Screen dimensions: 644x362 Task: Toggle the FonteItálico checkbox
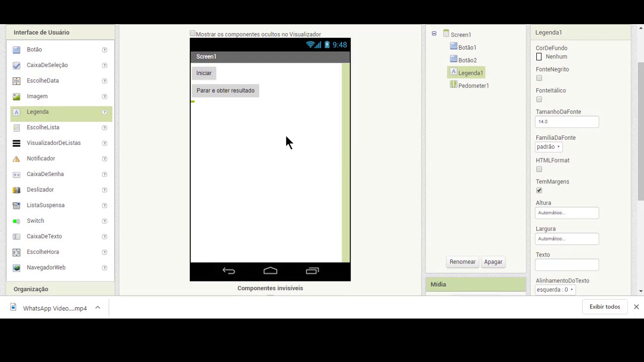tap(539, 100)
